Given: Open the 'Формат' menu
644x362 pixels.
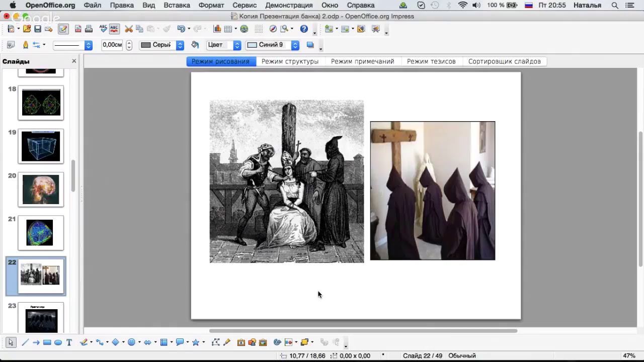Looking at the screenshot, I should point(211,5).
